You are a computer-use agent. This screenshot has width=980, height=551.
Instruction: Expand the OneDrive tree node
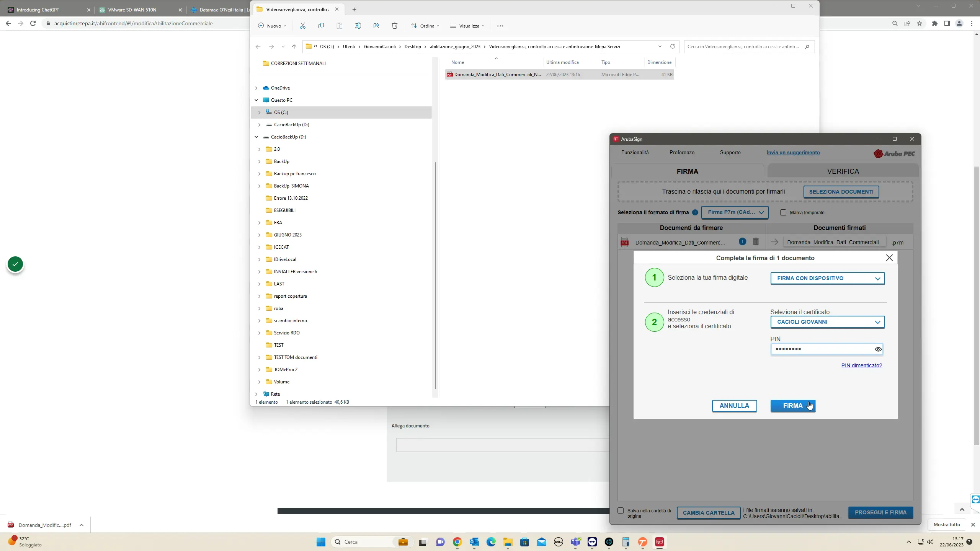pyautogui.click(x=256, y=88)
